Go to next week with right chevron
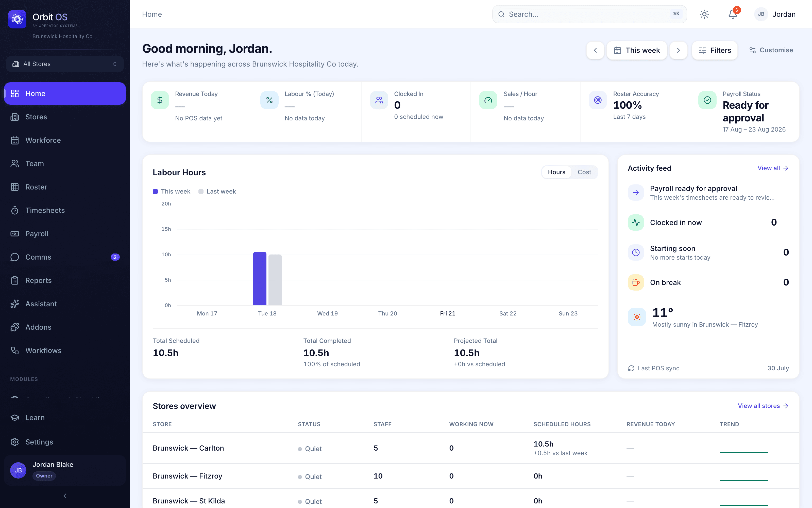This screenshot has height=508, width=812. point(678,50)
